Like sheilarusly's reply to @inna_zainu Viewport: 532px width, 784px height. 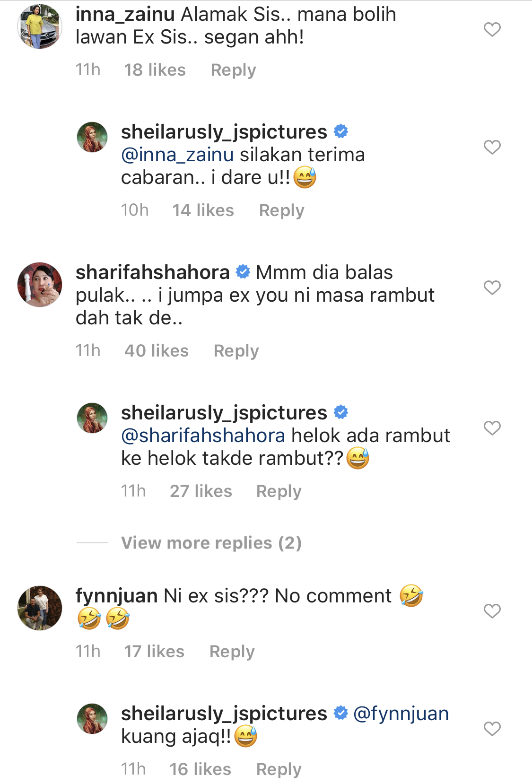click(492, 147)
